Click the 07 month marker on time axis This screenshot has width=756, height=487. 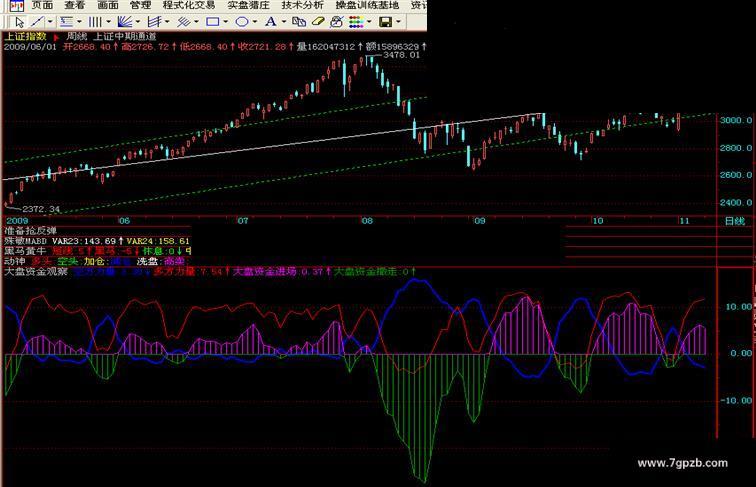[243, 221]
